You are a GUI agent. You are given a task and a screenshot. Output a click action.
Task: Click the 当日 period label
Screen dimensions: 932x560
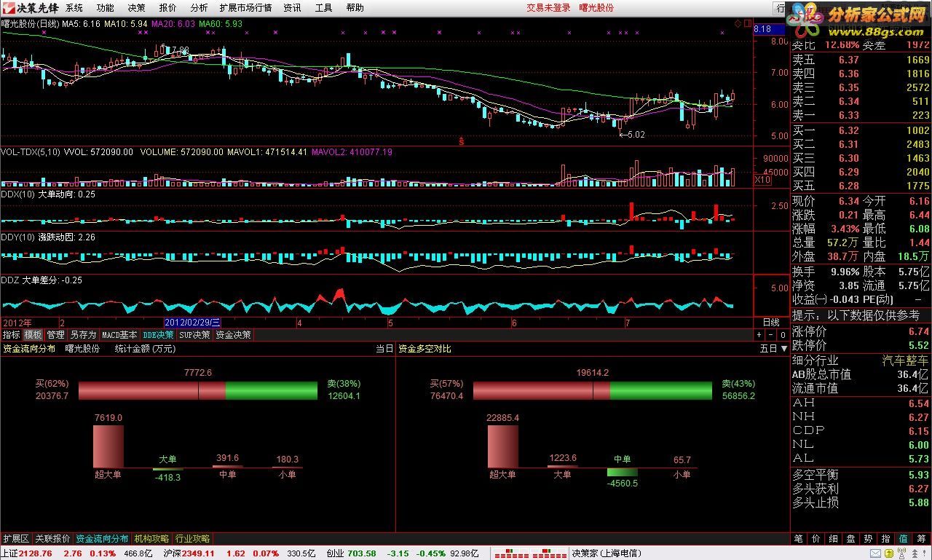click(x=384, y=349)
